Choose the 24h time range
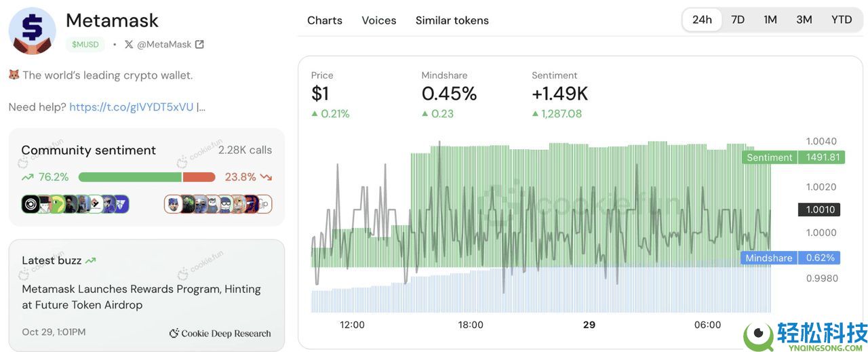This screenshot has height=352, width=868. tap(702, 20)
